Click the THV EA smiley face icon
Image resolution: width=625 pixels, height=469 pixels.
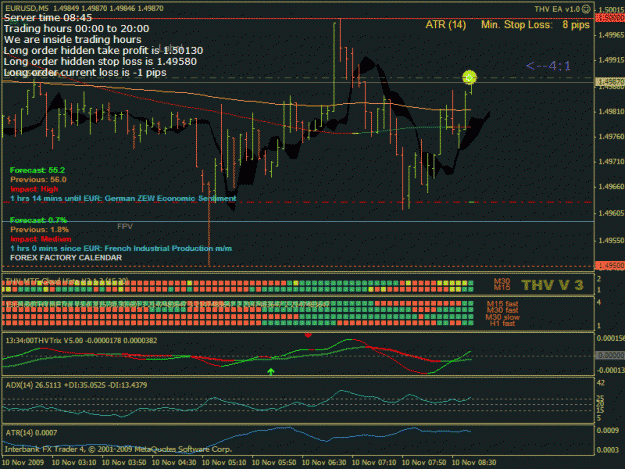point(586,9)
